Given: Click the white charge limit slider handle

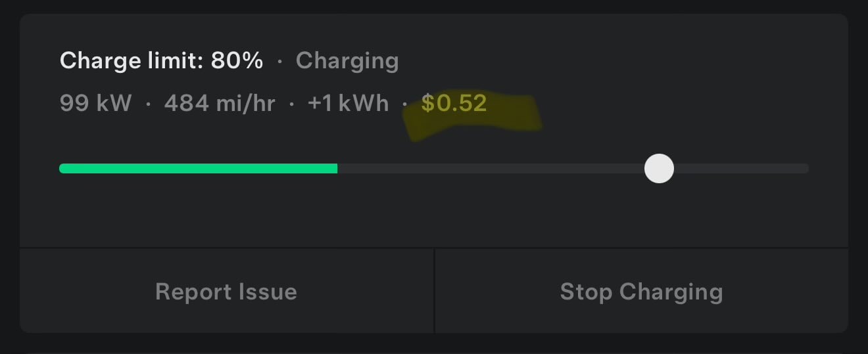Looking at the screenshot, I should pyautogui.click(x=659, y=169).
